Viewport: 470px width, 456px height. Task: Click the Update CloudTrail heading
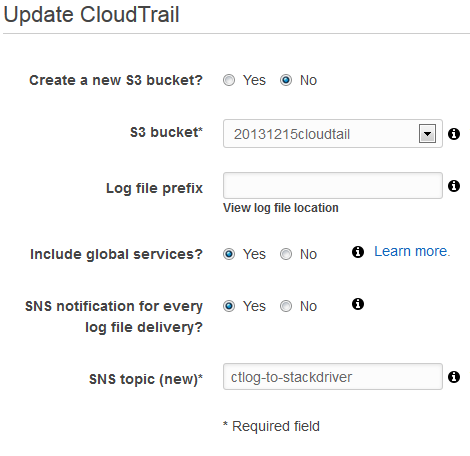pos(91,15)
